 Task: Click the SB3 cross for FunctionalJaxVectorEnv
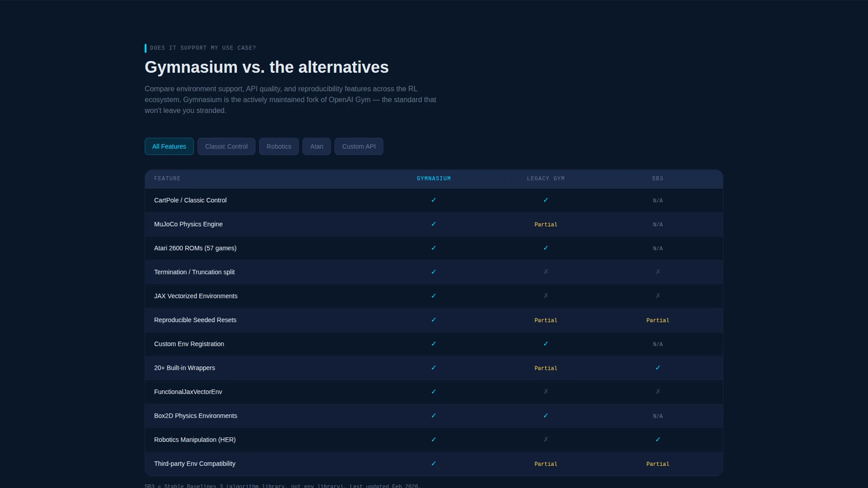pyautogui.click(x=658, y=392)
